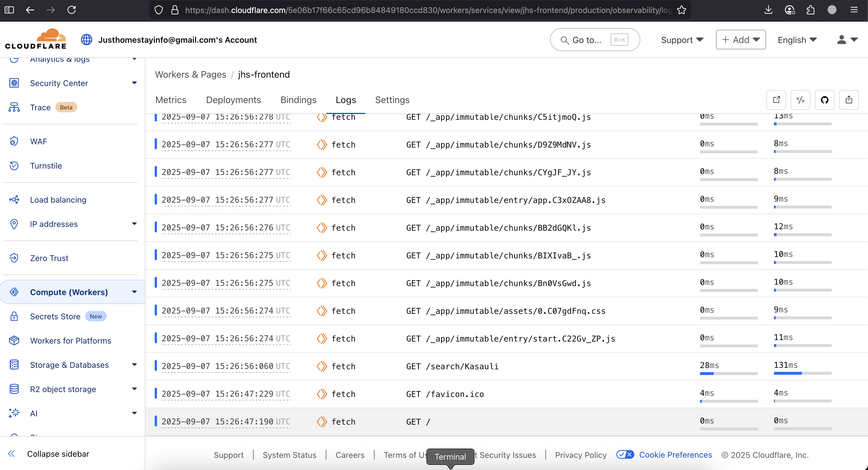The height and width of the screenshot is (470, 868).
Task: Click the code snippet icon button
Action: (x=800, y=100)
